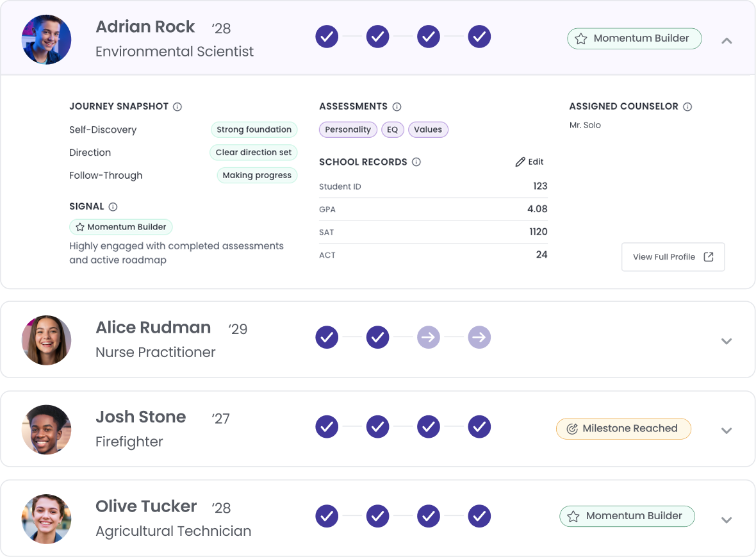Click Josh Stone's Milestone Reached badge
Image resolution: width=756 pixels, height=557 pixels.
pyautogui.click(x=623, y=429)
